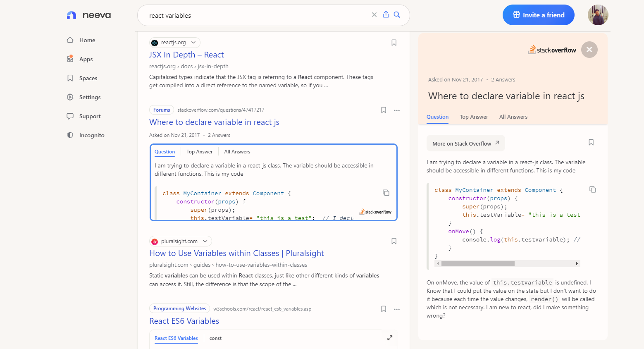The image size is (644, 349).
Task: Bookmark the Pluralsight result
Action: (394, 241)
